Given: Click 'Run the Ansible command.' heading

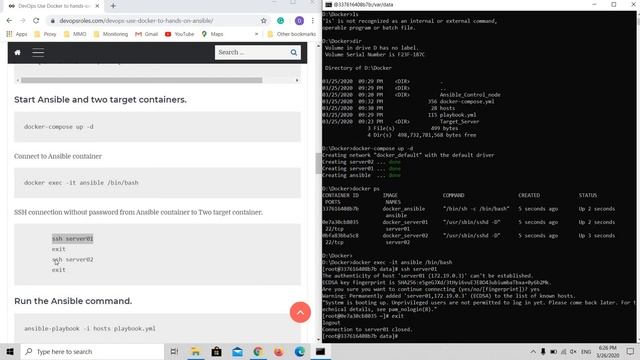Looking at the screenshot, I should (x=73, y=301).
